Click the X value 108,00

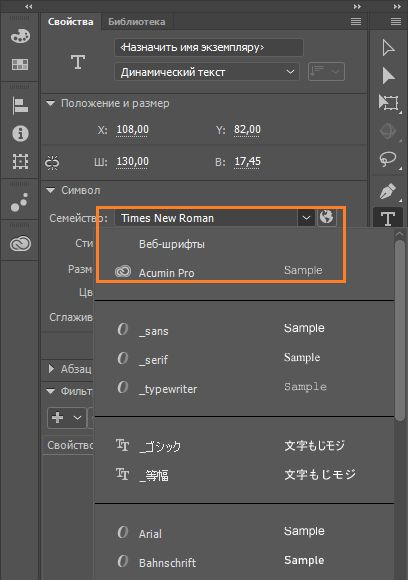point(132,129)
